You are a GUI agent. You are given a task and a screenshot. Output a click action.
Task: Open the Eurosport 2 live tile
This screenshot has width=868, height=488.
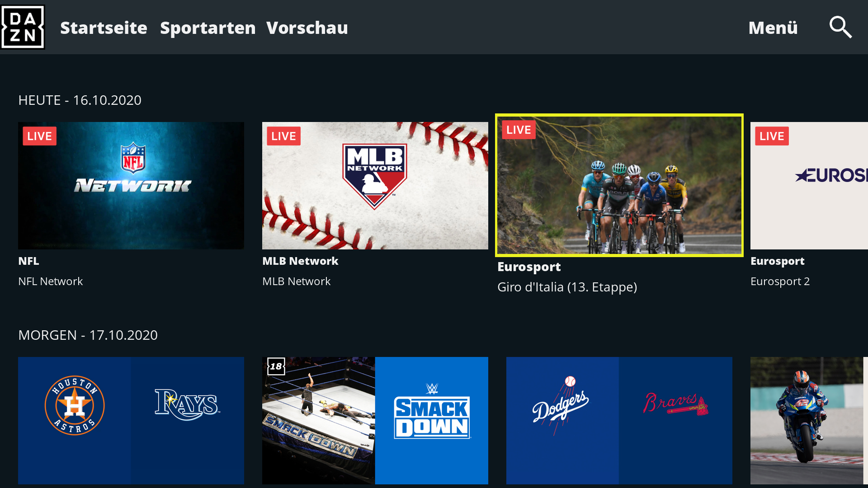(809, 186)
